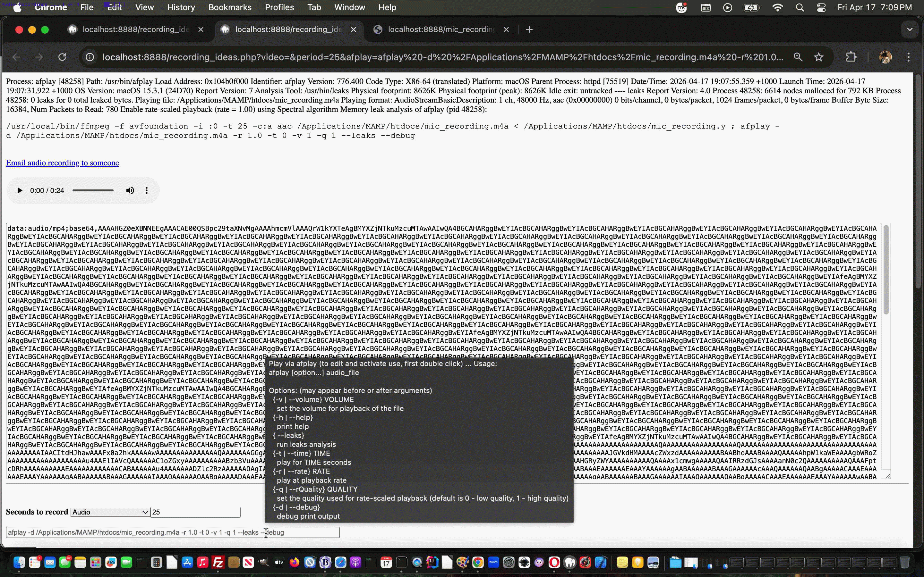The width and height of the screenshot is (924, 577).
Task: Reload the page with the refresh icon
Action: coord(62,57)
